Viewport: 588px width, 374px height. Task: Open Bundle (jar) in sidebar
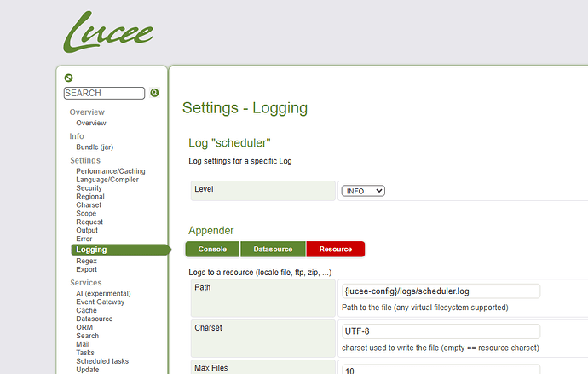pos(95,147)
